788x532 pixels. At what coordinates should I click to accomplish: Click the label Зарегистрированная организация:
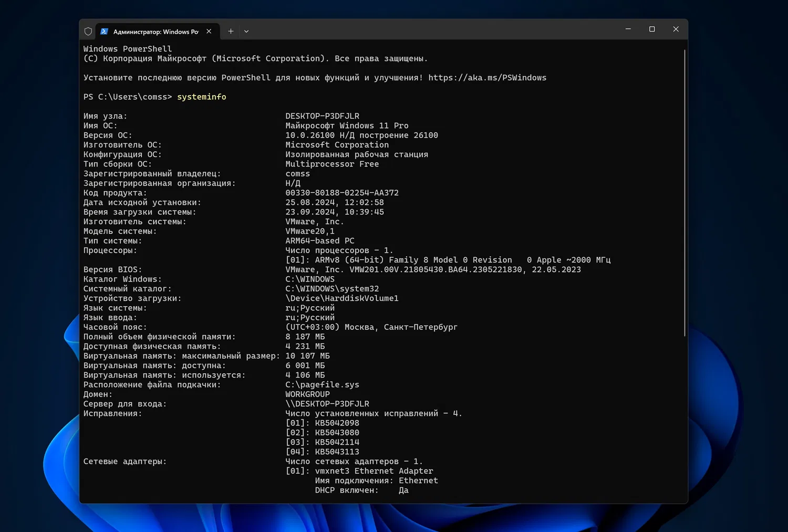click(160, 183)
